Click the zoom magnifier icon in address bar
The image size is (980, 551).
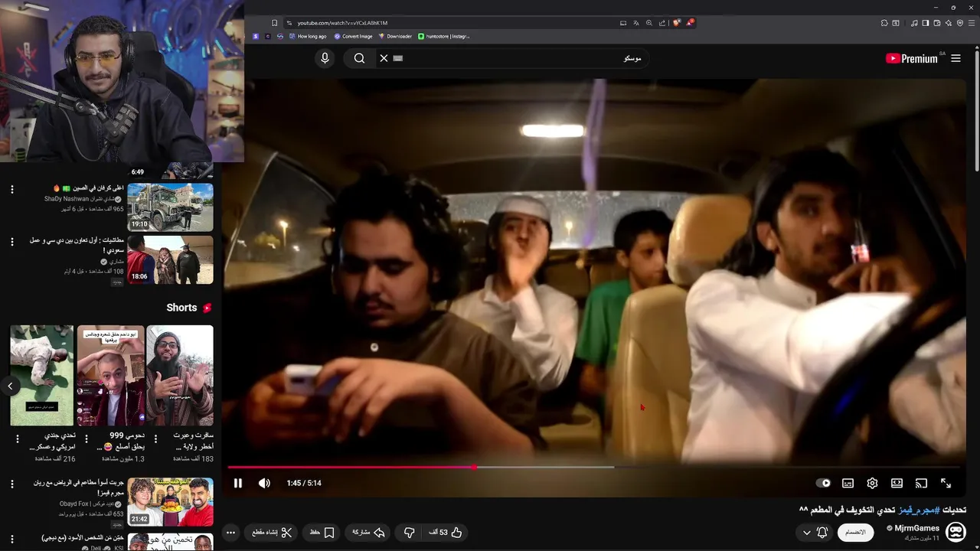[649, 23]
